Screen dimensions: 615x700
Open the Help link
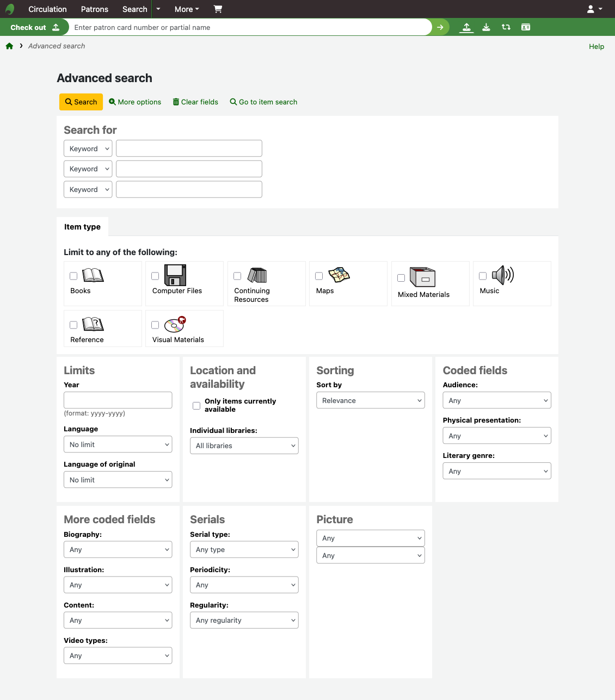point(596,47)
